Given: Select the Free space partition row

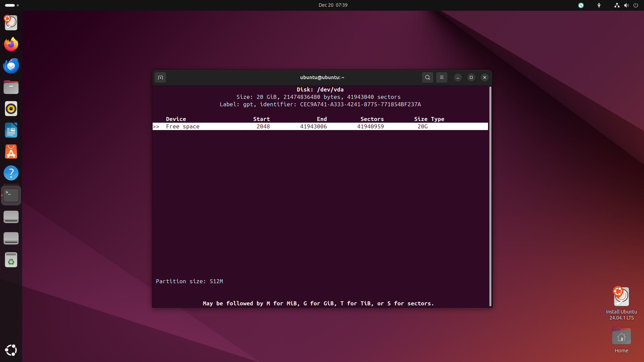Looking at the screenshot, I should point(320,126).
